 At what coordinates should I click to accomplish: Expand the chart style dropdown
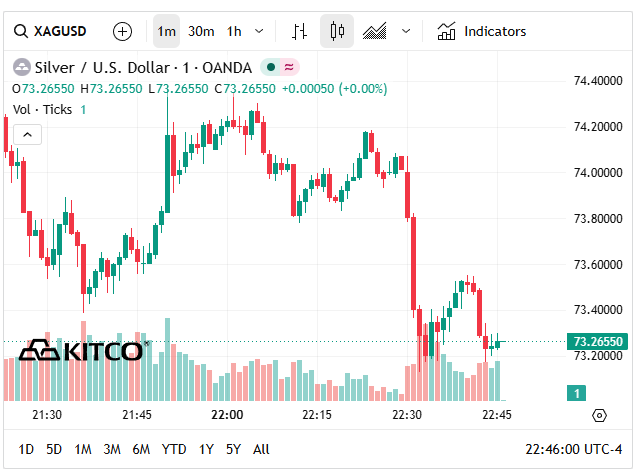click(406, 31)
